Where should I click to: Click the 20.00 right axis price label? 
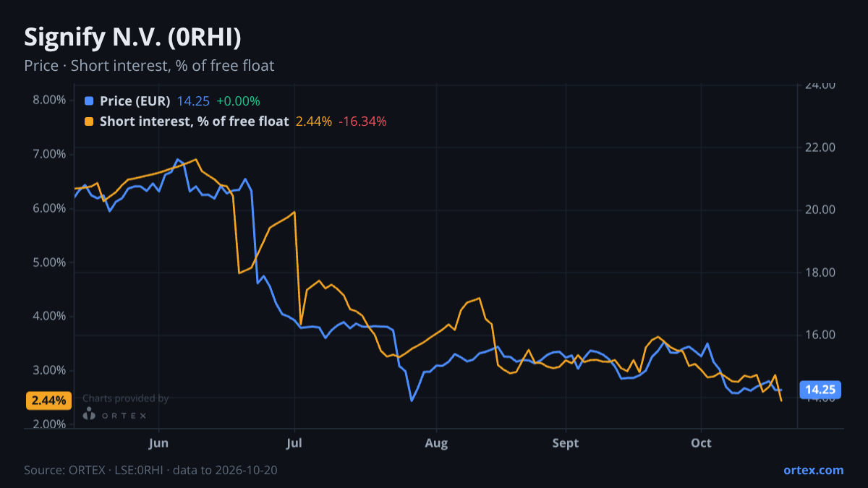820,210
